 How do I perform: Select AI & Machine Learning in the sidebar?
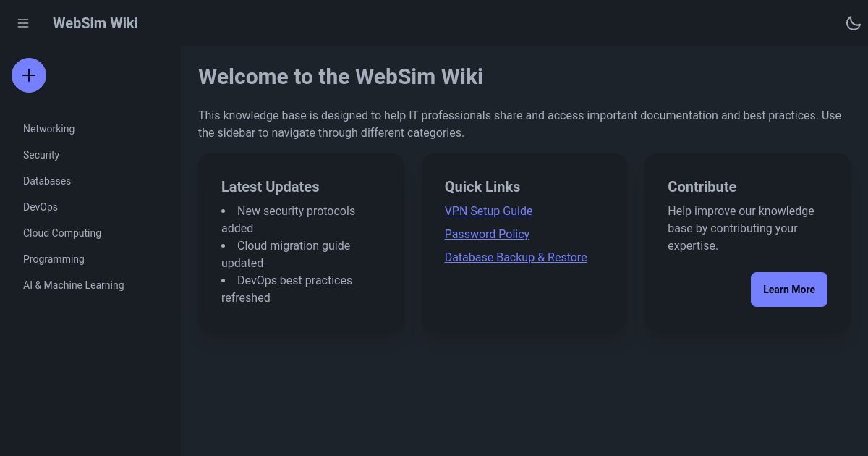click(73, 285)
